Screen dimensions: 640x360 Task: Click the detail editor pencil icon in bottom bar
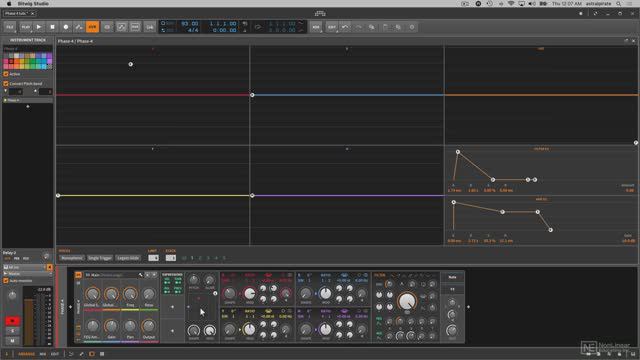coord(81,354)
